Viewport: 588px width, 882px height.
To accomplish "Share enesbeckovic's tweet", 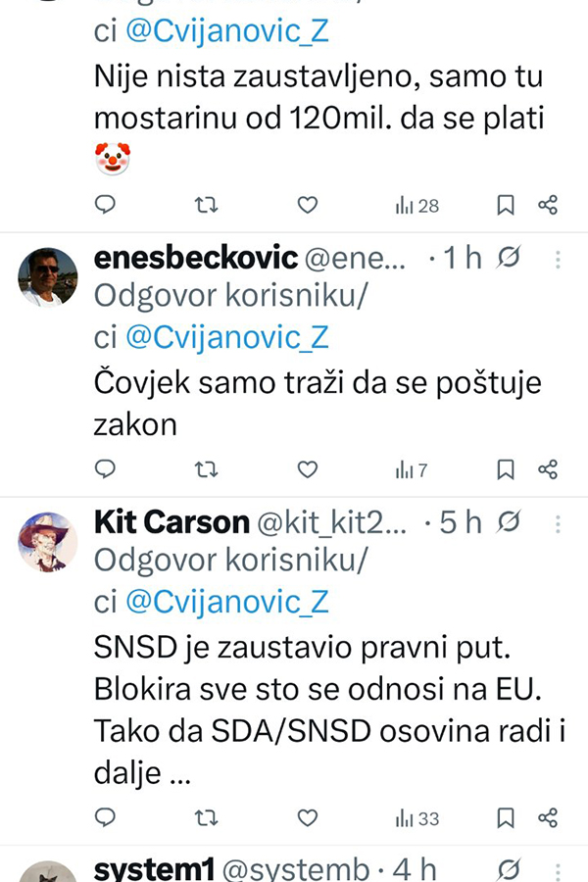I will (549, 469).
